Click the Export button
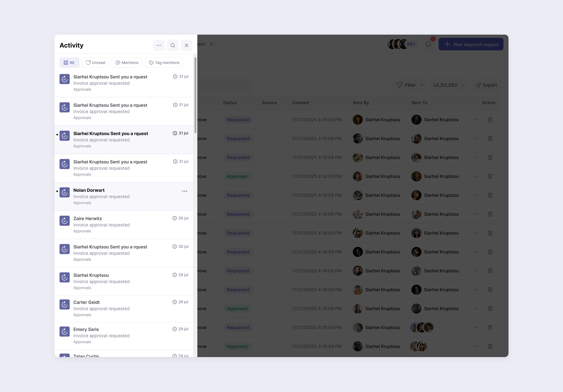 point(487,85)
